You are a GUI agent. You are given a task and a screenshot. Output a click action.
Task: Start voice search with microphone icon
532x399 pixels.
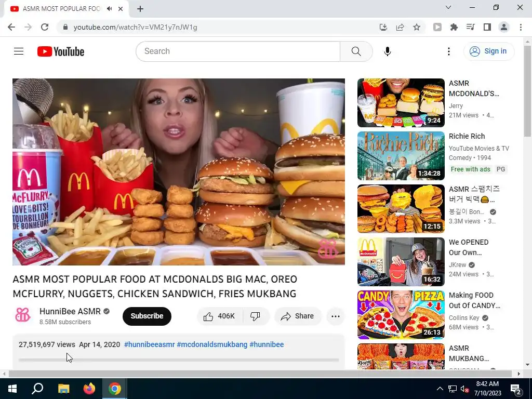coord(388,51)
